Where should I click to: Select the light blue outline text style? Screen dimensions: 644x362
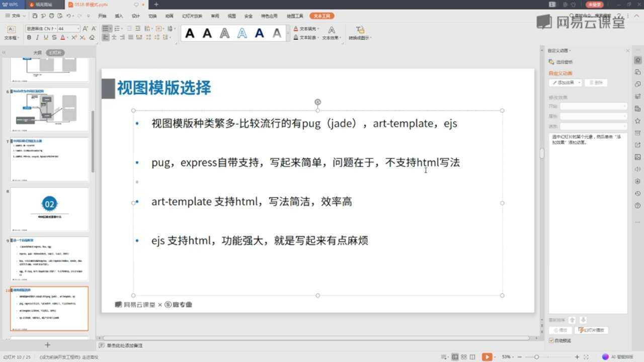click(x=242, y=34)
